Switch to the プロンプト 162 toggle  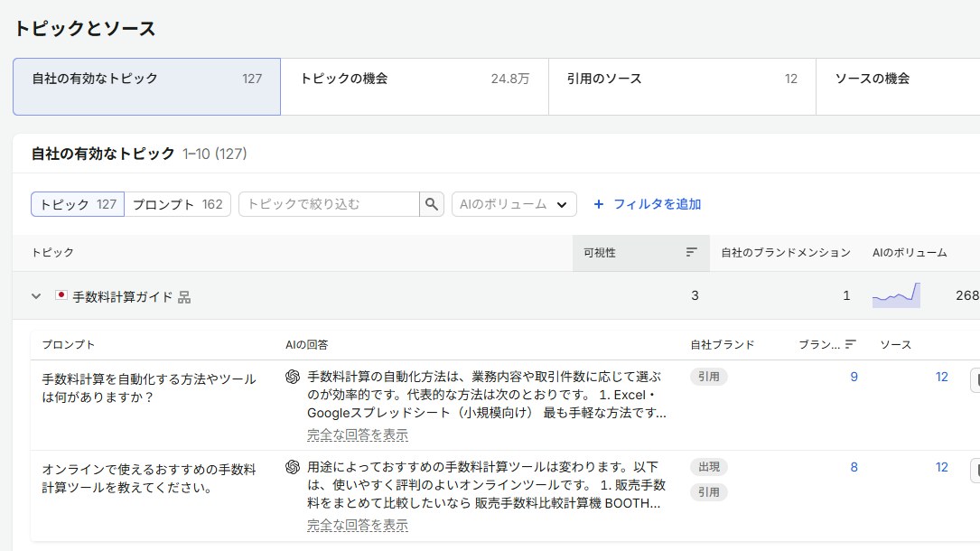click(178, 204)
